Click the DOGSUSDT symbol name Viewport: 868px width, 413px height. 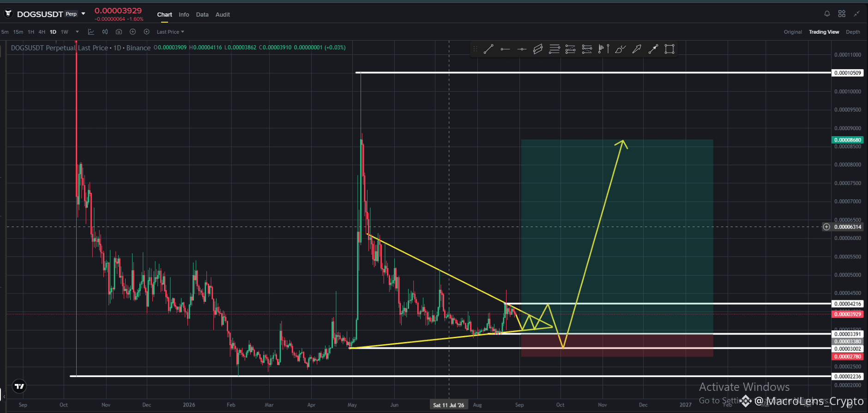pyautogui.click(x=40, y=14)
